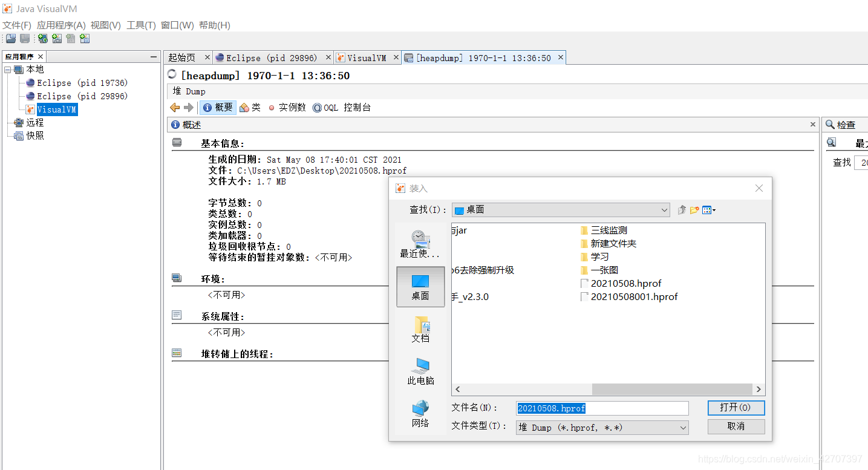This screenshot has width=868, height=470.
Task: Open the 帮助(H) menu
Action: pyautogui.click(x=215, y=25)
